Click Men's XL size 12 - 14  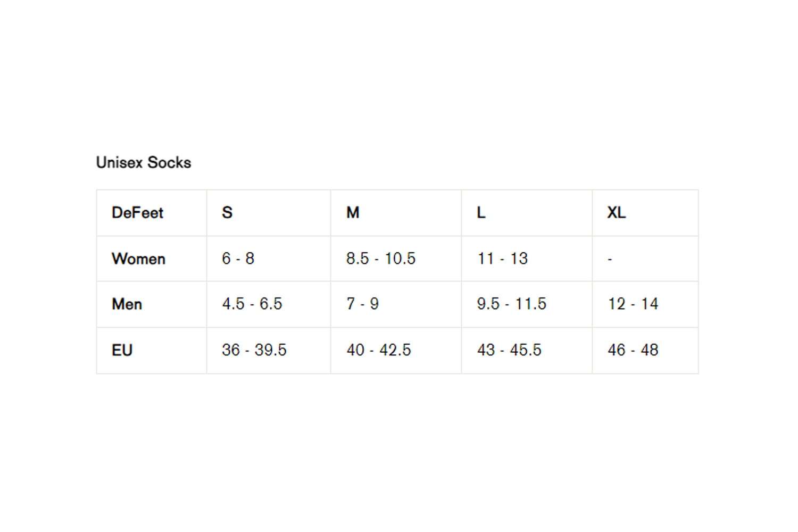[x=633, y=304]
